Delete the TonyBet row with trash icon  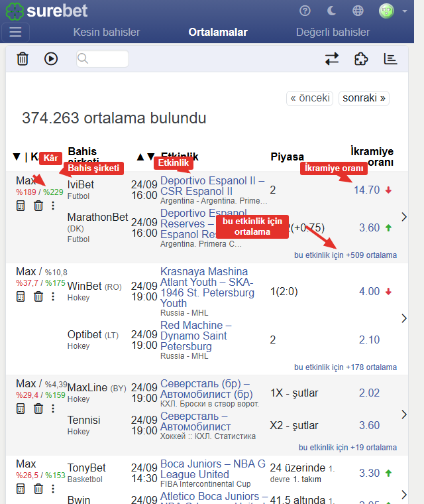(38, 489)
